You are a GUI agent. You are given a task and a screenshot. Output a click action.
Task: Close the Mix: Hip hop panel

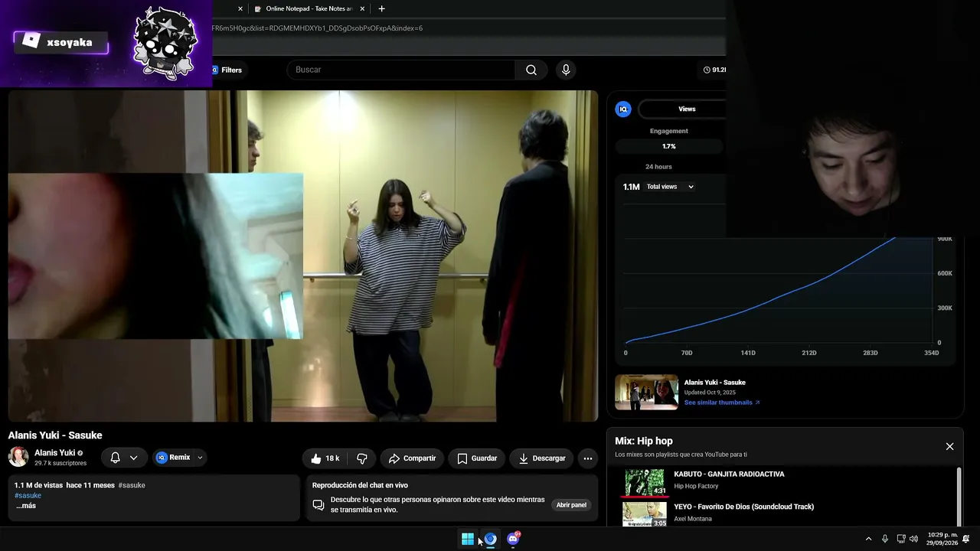(949, 447)
